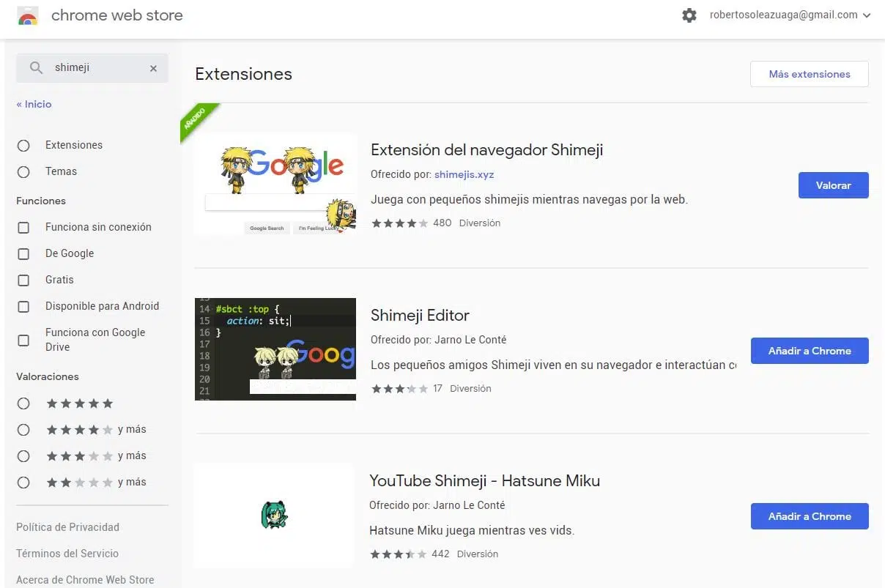The height and width of the screenshot is (588, 885).
Task: Open the Shimeji Editor code thumbnail
Action: 275,349
